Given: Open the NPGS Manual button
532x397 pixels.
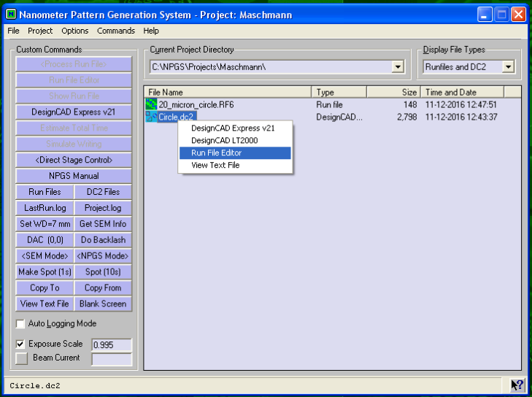Looking at the screenshot, I should [x=74, y=176].
